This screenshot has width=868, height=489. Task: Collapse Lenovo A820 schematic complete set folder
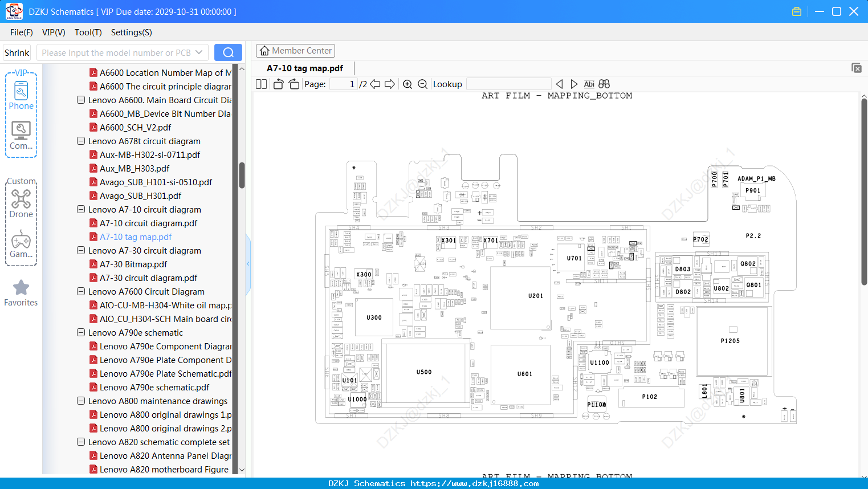pos(81,442)
